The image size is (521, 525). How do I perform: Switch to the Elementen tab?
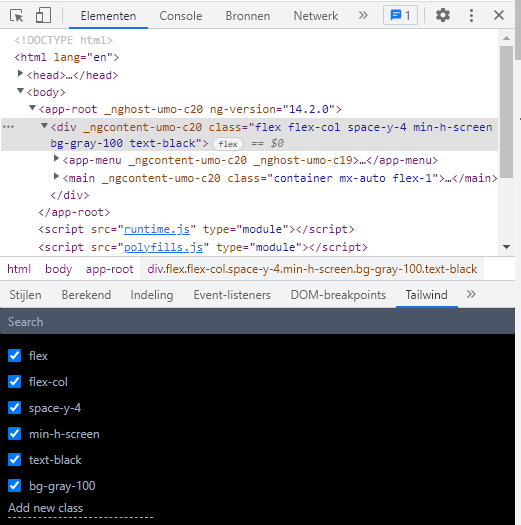(x=108, y=16)
